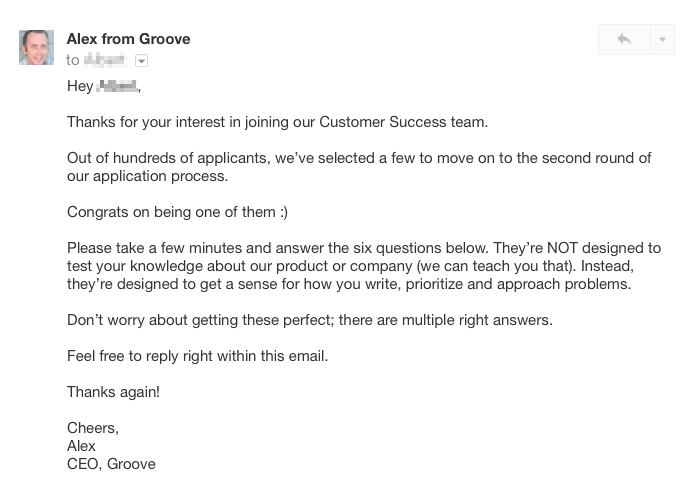Click the "Don't worry about getting these perfect" line
Screen dimensions: 690x500
click(x=309, y=320)
